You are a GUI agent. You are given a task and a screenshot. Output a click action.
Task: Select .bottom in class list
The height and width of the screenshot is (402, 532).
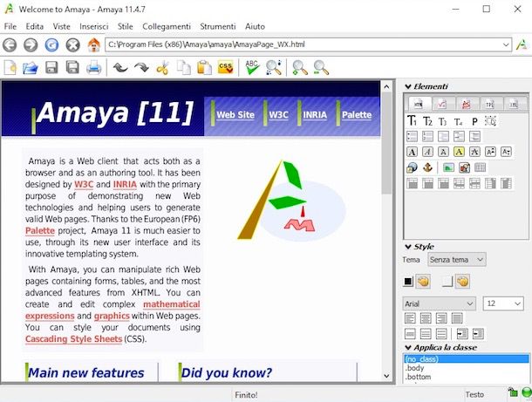tap(418, 377)
